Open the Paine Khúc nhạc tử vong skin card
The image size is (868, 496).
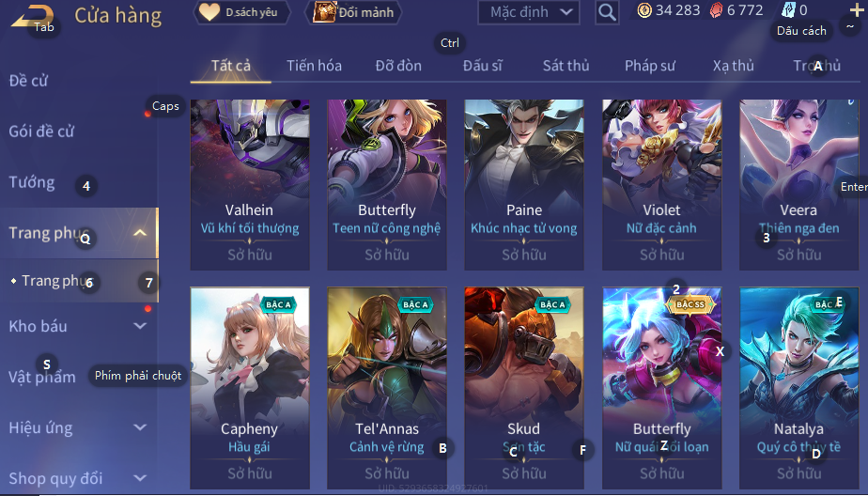click(523, 185)
